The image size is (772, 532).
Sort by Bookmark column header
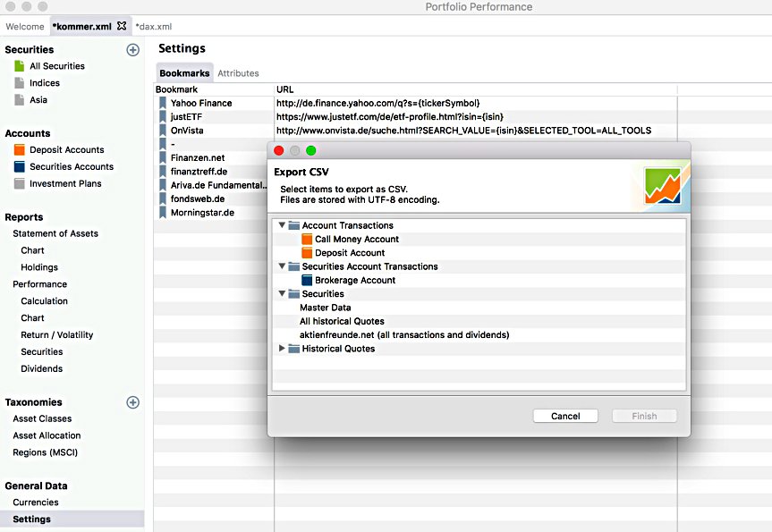click(x=214, y=89)
